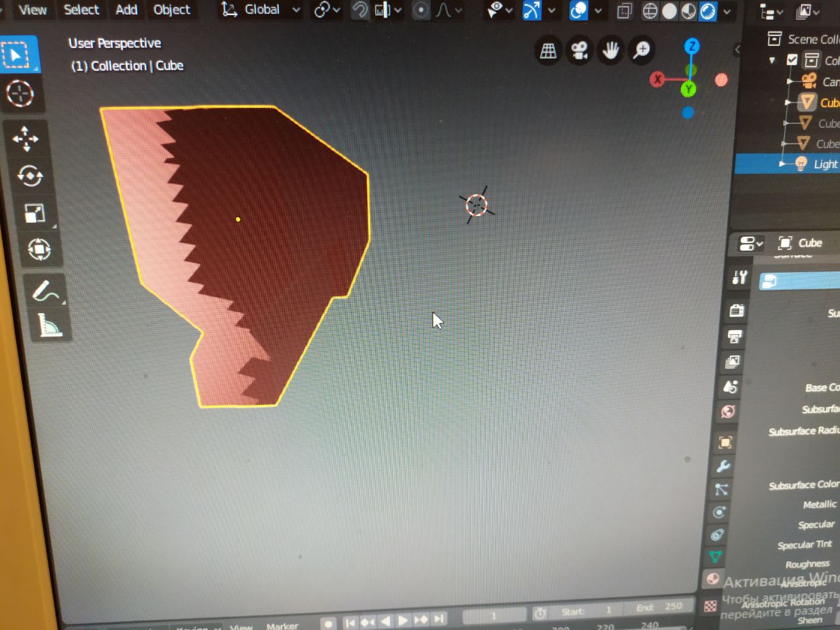The image size is (840, 630).
Task: Activate the Transform tool
Action: tap(39, 249)
